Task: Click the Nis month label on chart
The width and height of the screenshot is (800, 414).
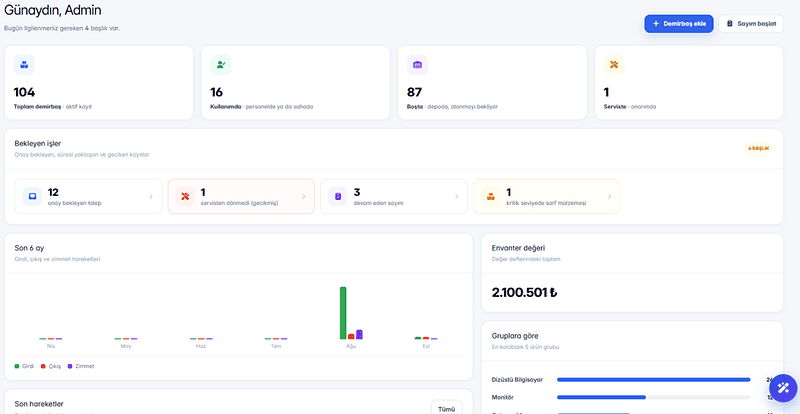Action: coord(51,347)
